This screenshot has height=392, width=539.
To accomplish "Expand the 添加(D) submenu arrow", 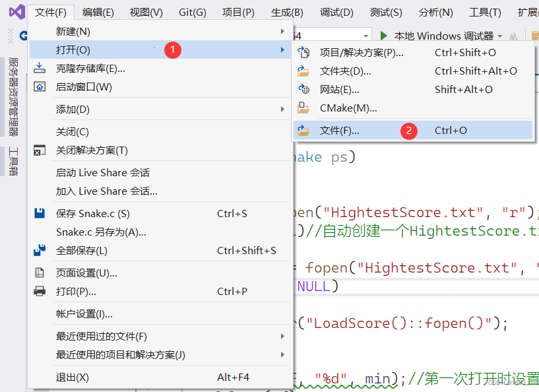I will 282,109.
